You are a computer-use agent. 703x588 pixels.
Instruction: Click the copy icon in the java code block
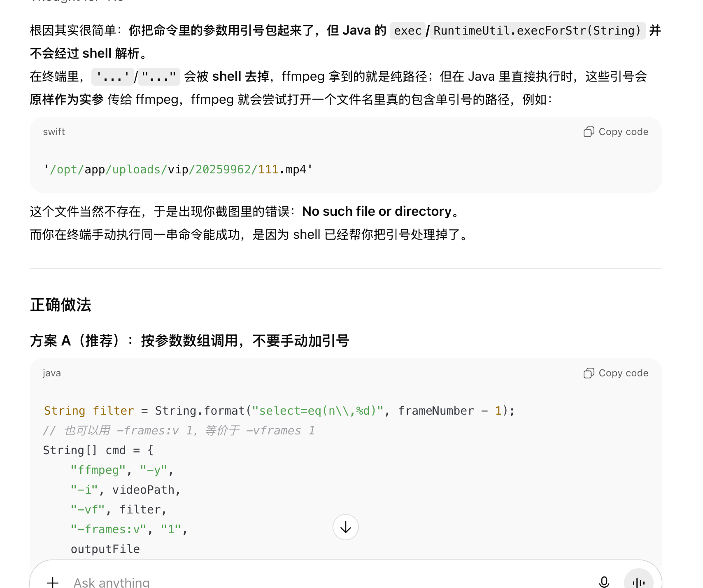pyautogui.click(x=589, y=373)
